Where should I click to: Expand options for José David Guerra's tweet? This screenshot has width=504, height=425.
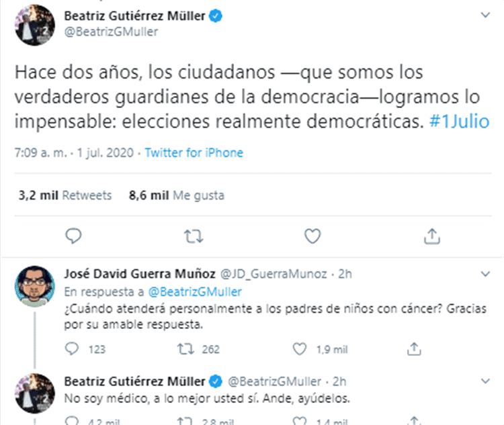click(x=487, y=275)
